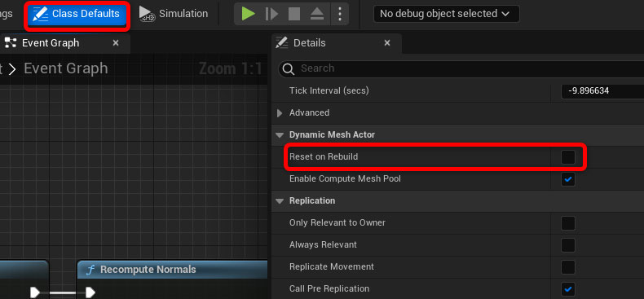Click the green Play button
This screenshot has width=644, height=299.
coord(248,14)
